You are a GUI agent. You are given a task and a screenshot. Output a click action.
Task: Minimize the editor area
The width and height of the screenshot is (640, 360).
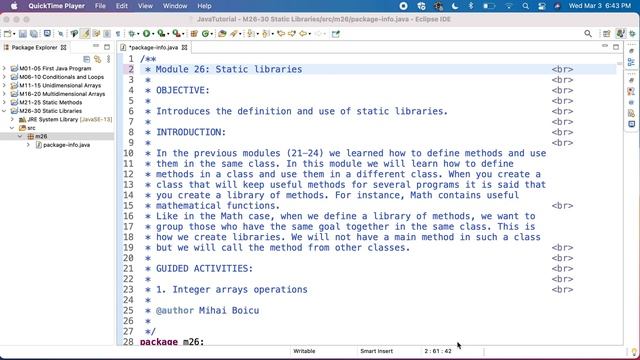pyautogui.click(x=605, y=47)
